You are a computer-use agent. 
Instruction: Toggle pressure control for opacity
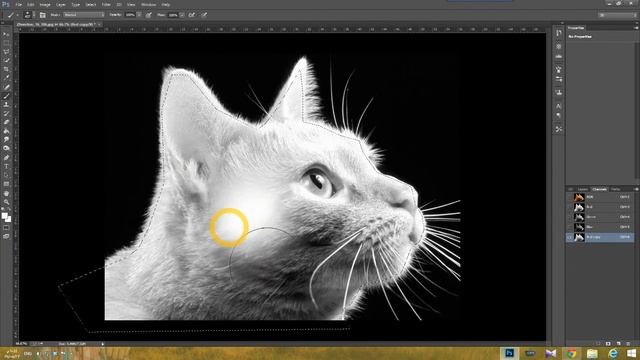149,15
